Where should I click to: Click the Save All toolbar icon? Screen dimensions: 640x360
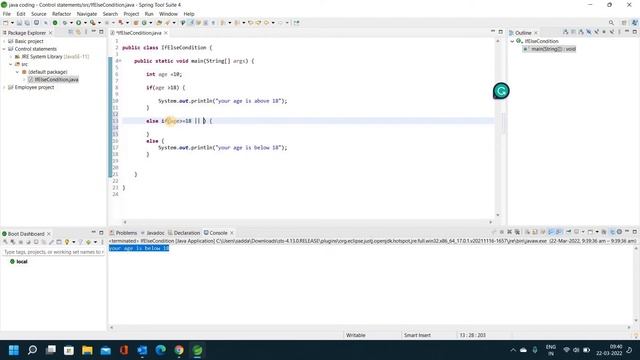[27, 23]
